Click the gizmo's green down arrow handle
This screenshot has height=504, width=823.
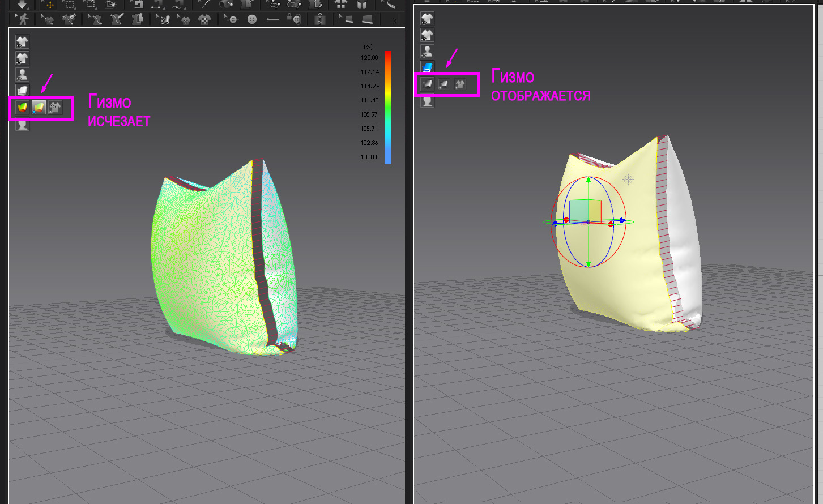tap(589, 263)
